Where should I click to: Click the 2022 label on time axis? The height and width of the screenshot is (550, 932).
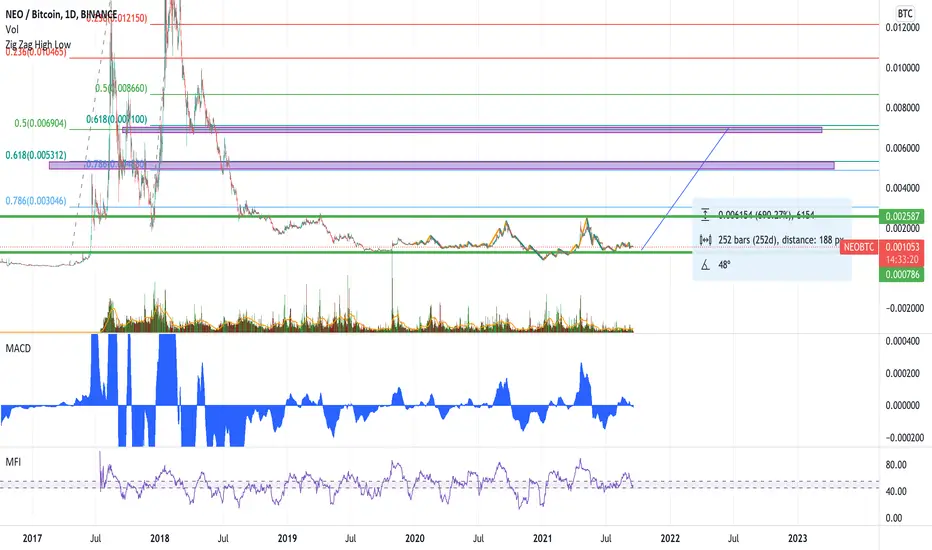coord(670,538)
